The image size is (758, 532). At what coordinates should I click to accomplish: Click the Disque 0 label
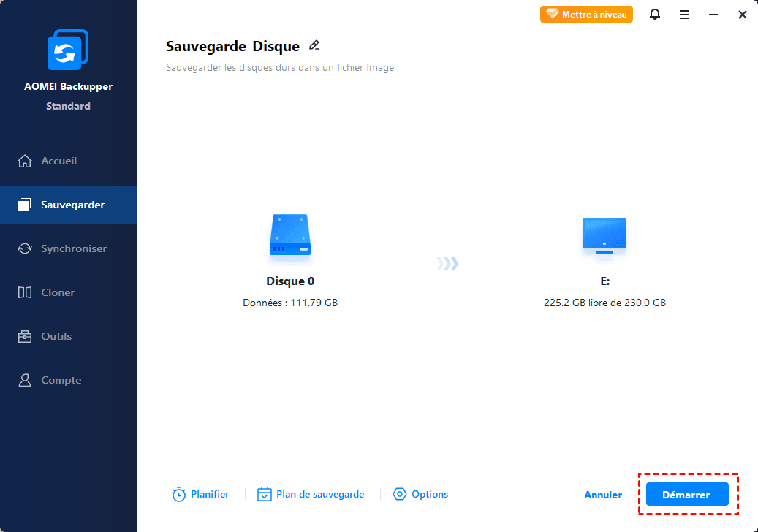click(290, 281)
